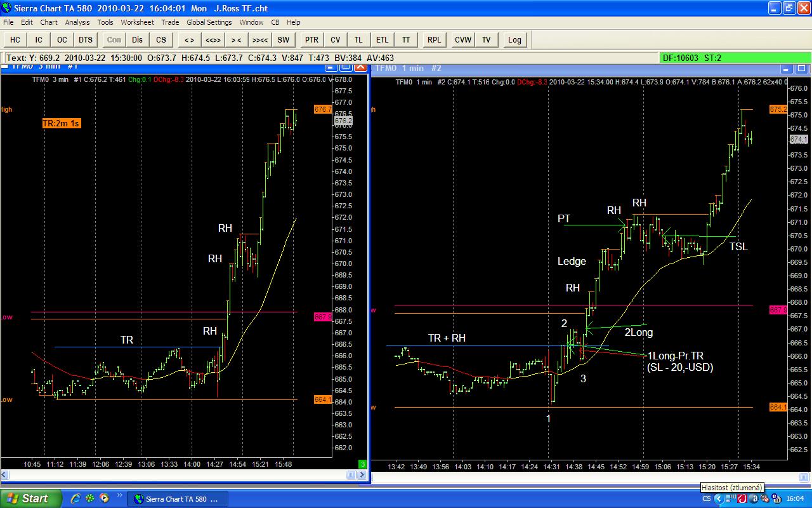Open the Trade menu
Image resolution: width=812 pixels, height=508 pixels.
coord(170,22)
